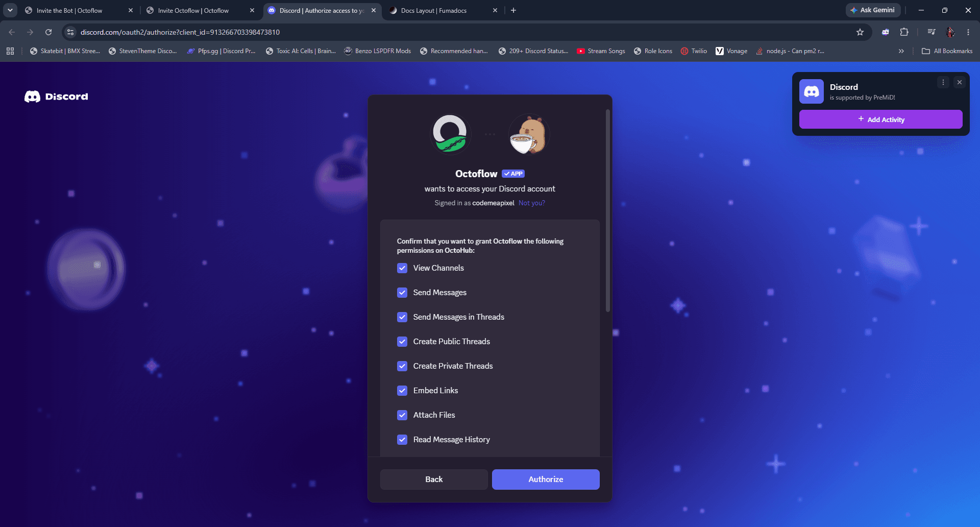The image size is (980, 527).
Task: Click Add Activity in PreMiD popup
Action: [x=880, y=119]
